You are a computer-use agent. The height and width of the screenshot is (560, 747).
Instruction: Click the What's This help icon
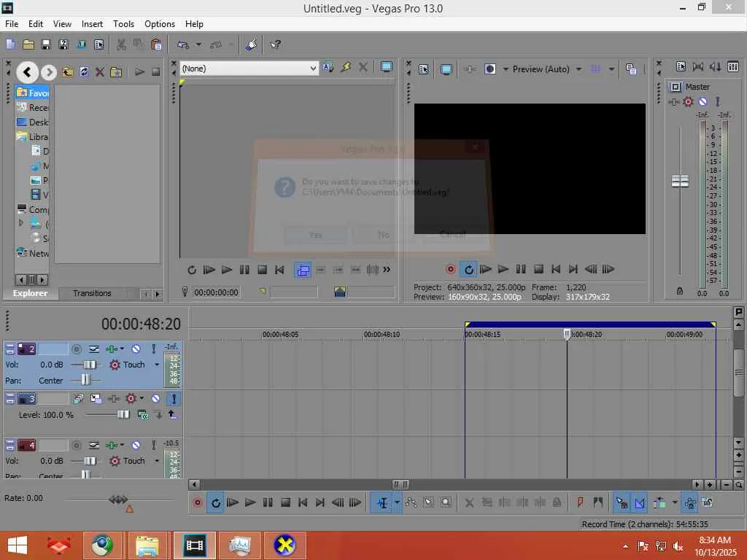click(x=275, y=44)
